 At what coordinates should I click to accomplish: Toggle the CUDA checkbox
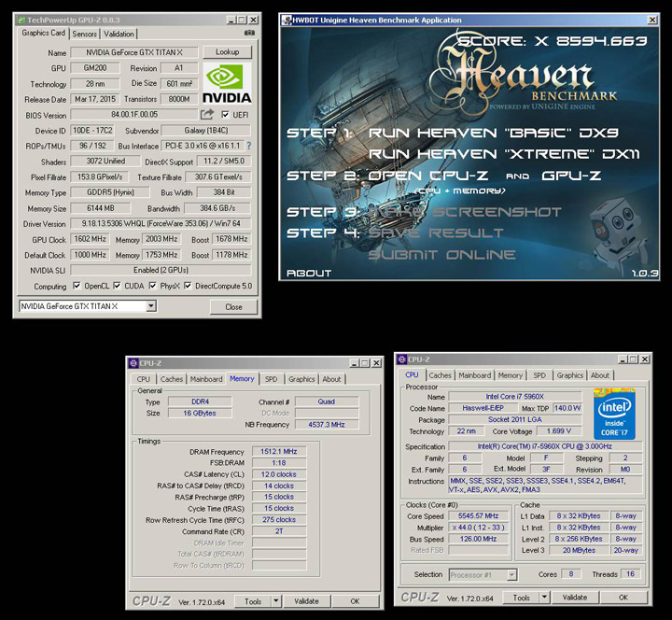click(x=117, y=286)
